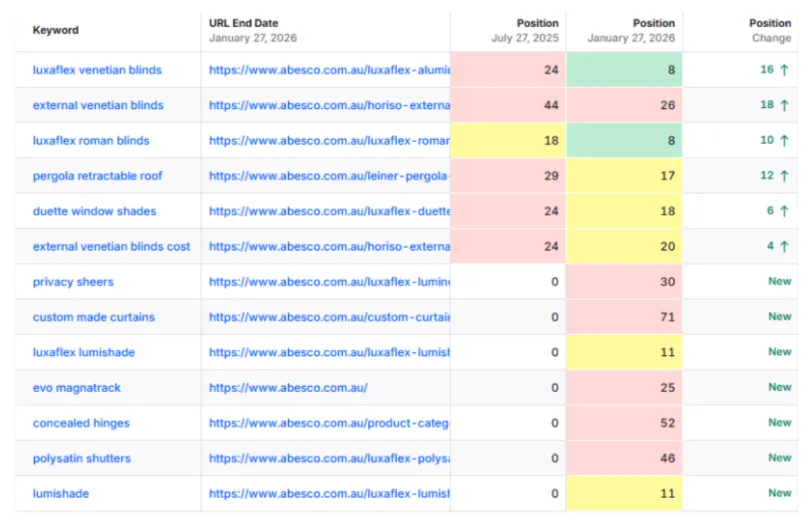Visit the product-category URL for concealed hinges
Screen dimensions: 810x524
tap(329, 423)
